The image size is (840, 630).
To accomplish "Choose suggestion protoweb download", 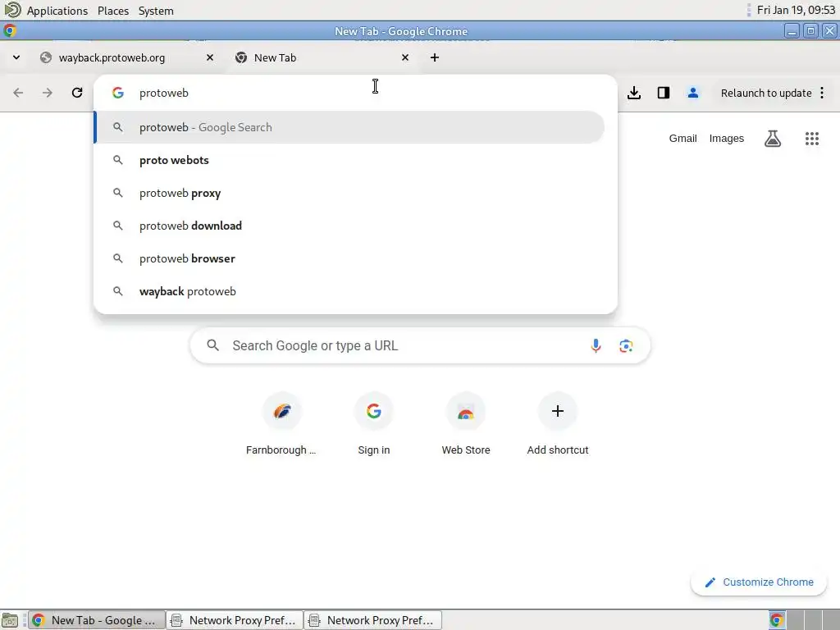I will click(x=349, y=226).
